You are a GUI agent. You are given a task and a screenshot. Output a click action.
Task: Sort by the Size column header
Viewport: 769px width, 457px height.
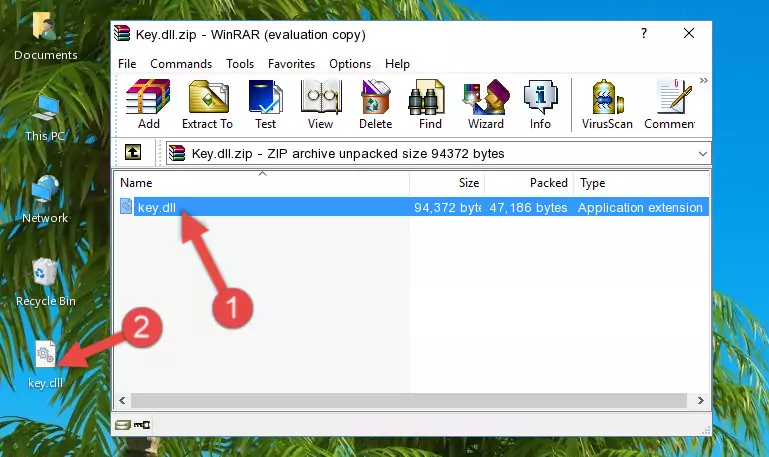447,183
